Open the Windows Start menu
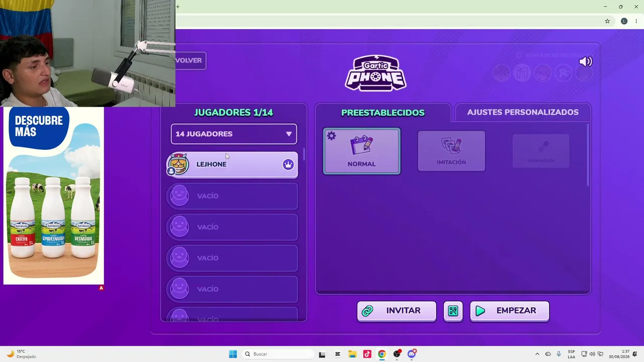The height and width of the screenshot is (362, 644). [233, 354]
